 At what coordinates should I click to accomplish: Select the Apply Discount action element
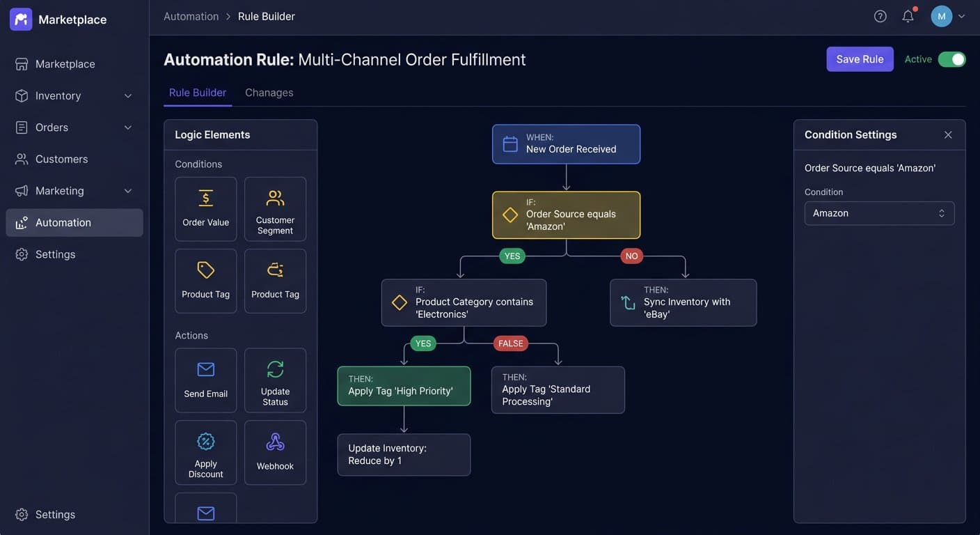(206, 453)
